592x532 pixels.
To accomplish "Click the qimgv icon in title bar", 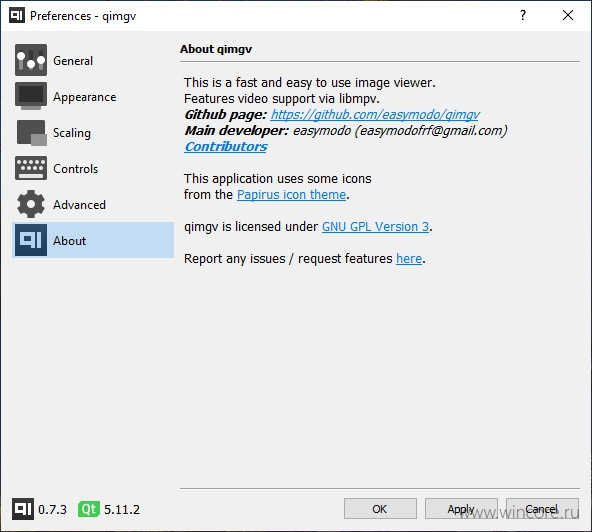I will pos(17,15).
